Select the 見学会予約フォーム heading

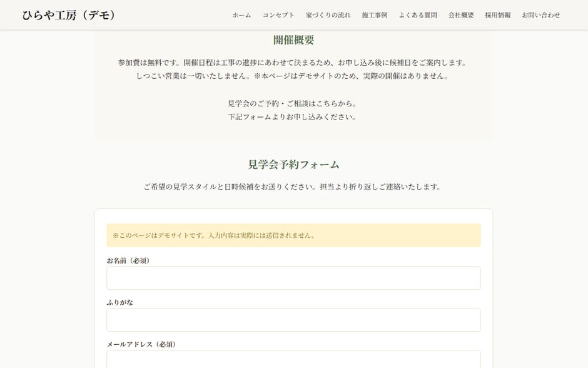pyautogui.click(x=293, y=165)
